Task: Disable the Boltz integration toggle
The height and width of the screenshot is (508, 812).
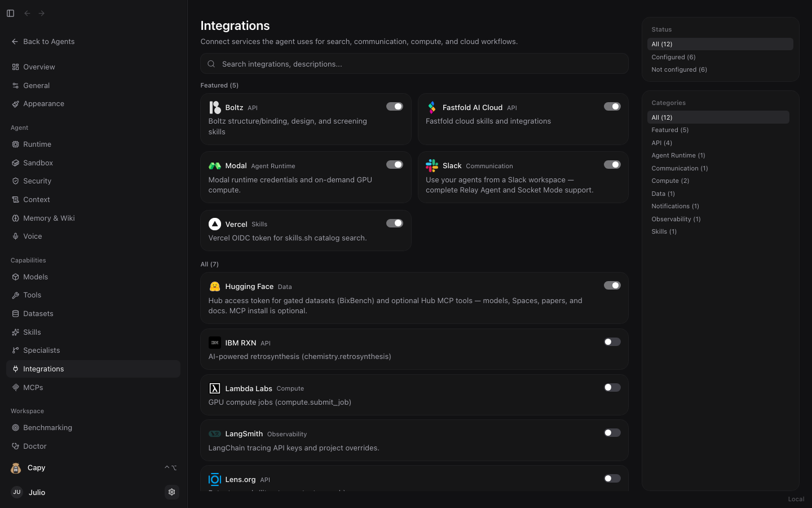Action: tap(395, 107)
